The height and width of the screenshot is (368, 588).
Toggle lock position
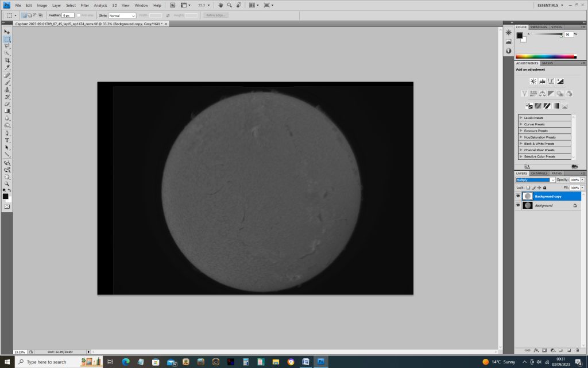tap(539, 188)
